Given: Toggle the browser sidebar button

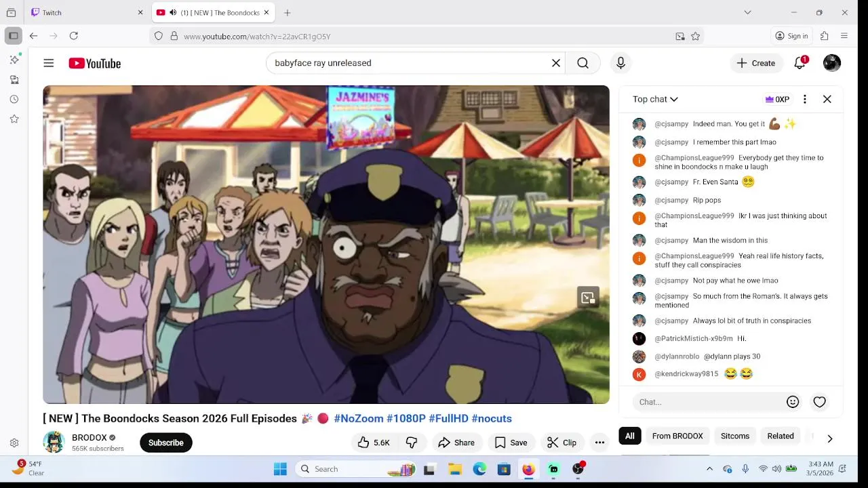Looking at the screenshot, I should 13,36.
